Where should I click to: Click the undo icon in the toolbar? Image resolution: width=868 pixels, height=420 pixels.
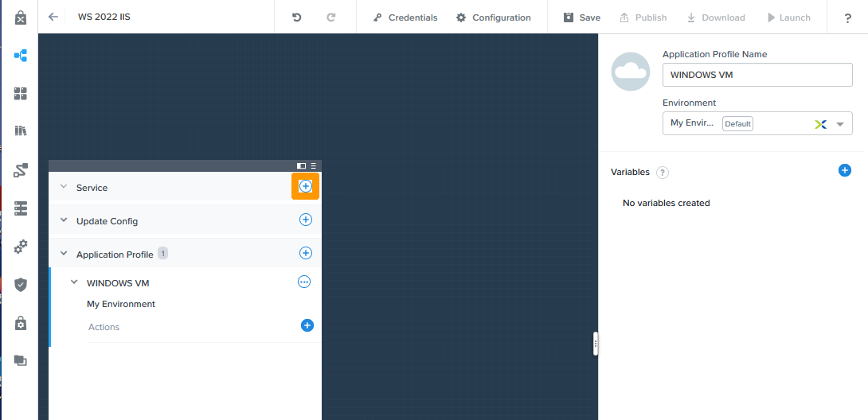pos(297,17)
